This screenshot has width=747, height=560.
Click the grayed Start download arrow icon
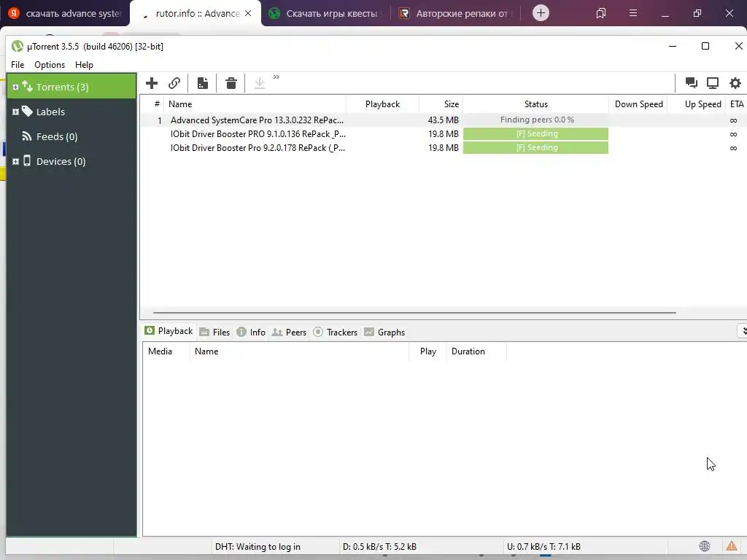(x=260, y=83)
